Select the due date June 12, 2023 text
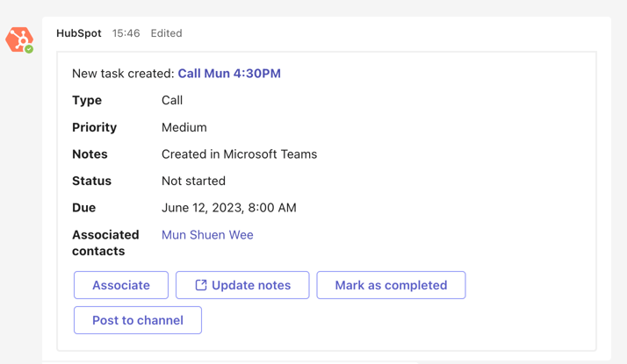627x364 pixels. tap(228, 208)
